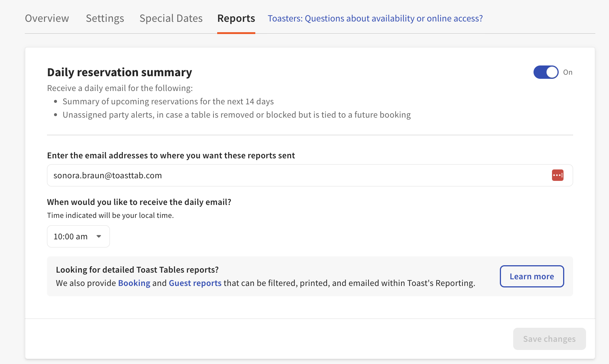609x364 pixels.
Task: Click the Learn more button
Action: 532,276
